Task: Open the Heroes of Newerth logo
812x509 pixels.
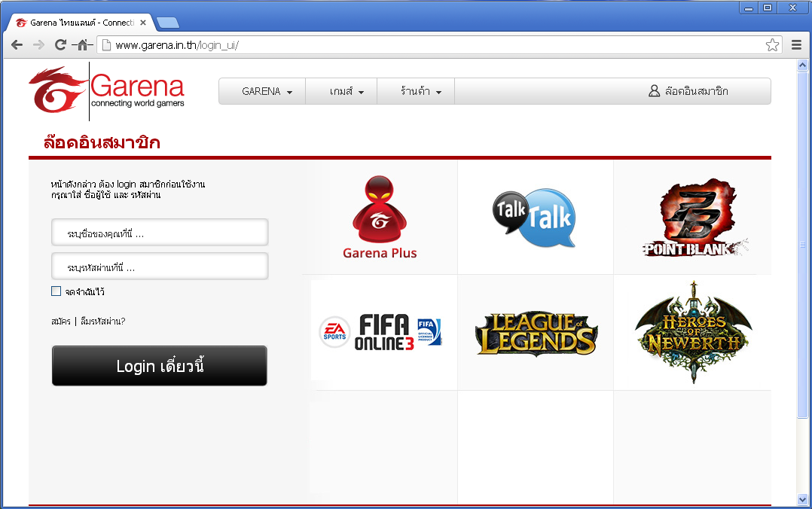Action: pos(694,331)
